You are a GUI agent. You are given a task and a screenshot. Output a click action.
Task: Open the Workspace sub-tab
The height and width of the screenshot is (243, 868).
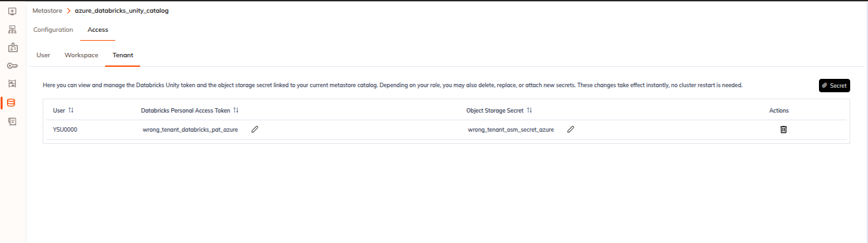[82, 55]
